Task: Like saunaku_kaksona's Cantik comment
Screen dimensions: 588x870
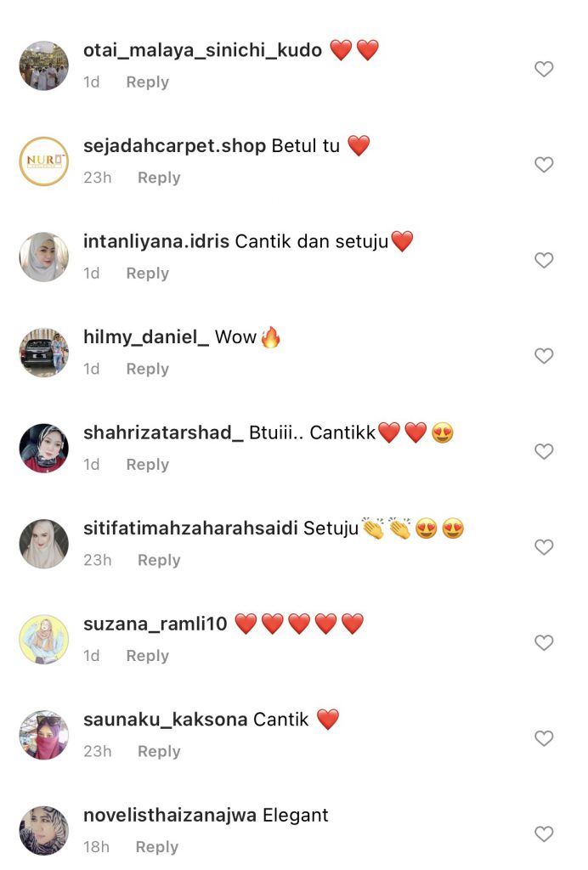Action: coord(544,738)
